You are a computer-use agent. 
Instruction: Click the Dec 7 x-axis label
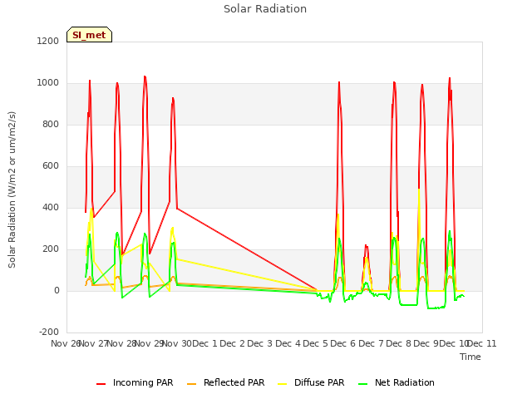pos(371,343)
